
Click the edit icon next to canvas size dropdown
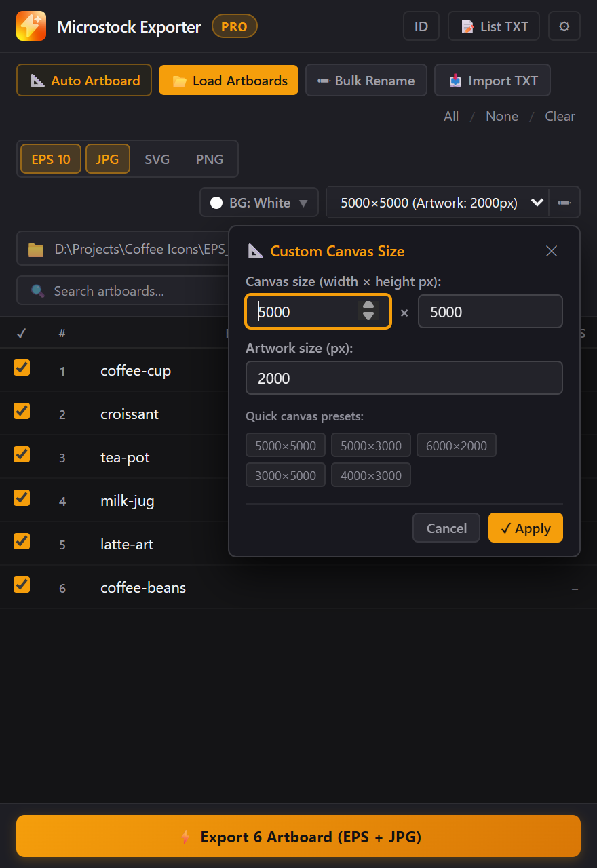tap(564, 202)
